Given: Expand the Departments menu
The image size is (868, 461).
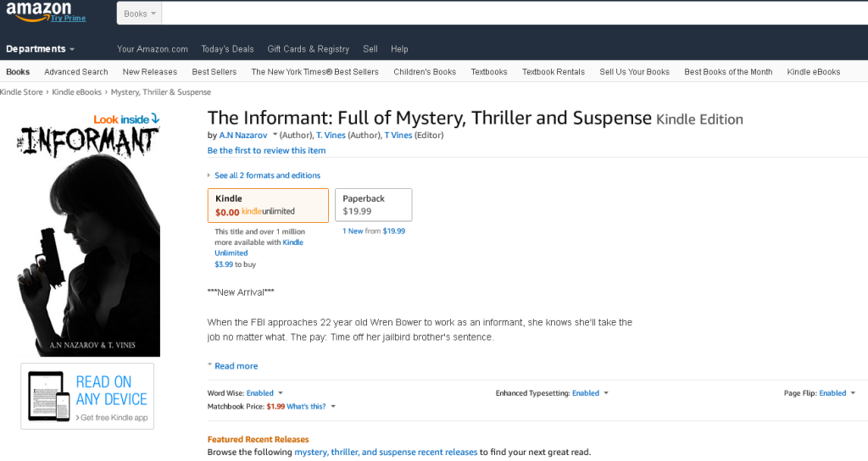Looking at the screenshot, I should (40, 48).
